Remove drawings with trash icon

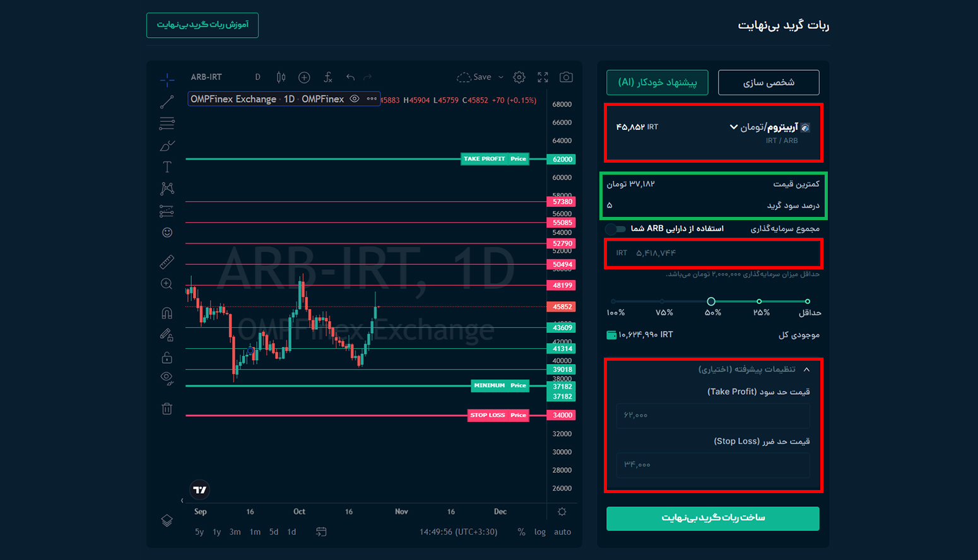pos(167,409)
